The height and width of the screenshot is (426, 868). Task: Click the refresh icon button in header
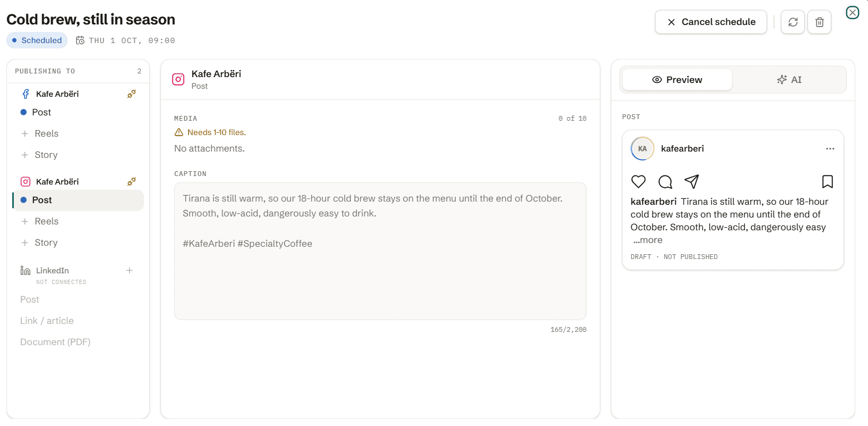click(x=793, y=22)
